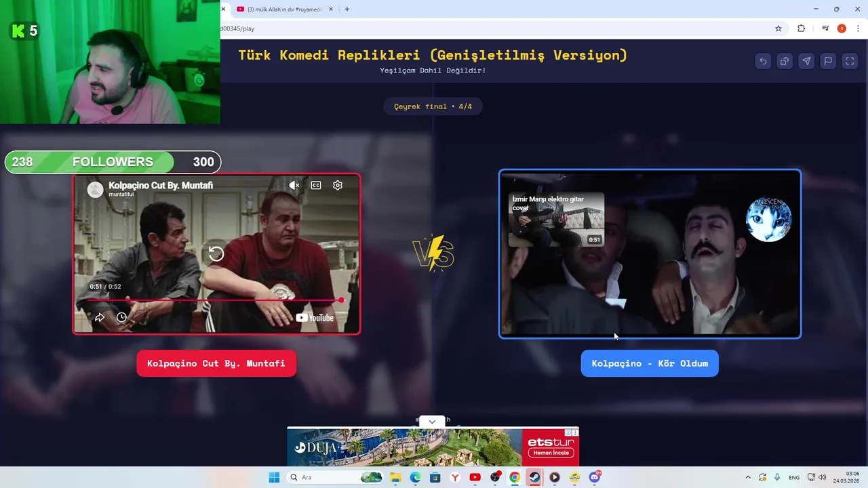Open the ad info icon
This screenshot has width=868, height=488.
(569, 432)
